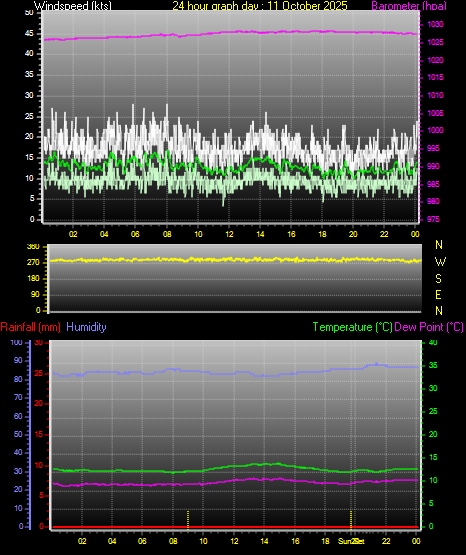Click the W compass direction label
This screenshot has width=466, height=555.
coord(440,262)
